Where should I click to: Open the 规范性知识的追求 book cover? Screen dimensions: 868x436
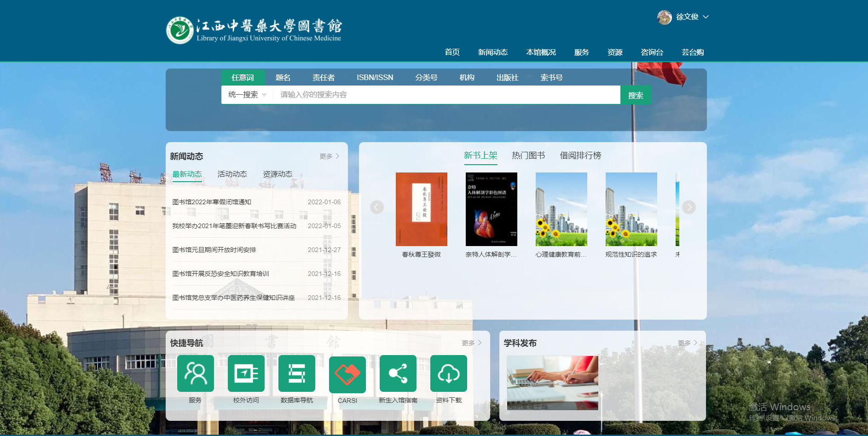point(631,209)
